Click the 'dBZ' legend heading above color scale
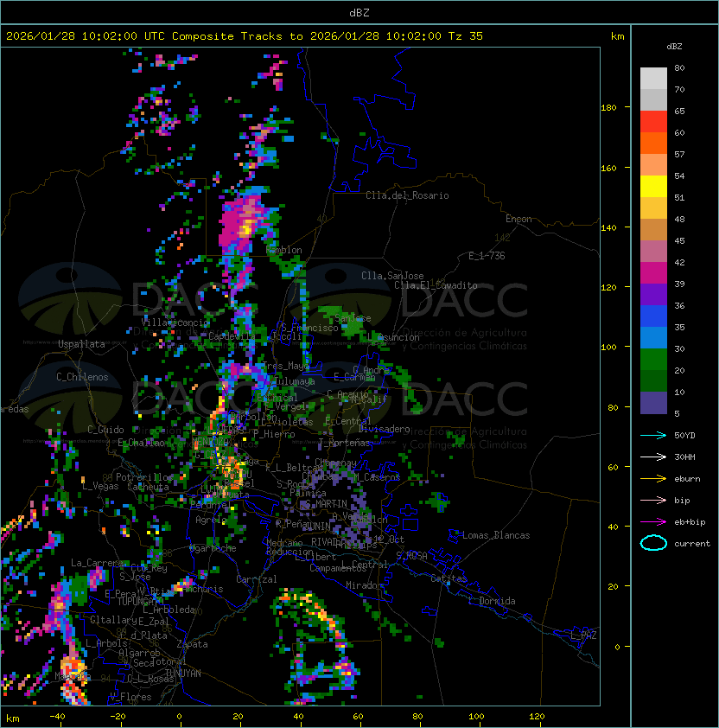Viewport: 719px width, 728px height. click(674, 47)
